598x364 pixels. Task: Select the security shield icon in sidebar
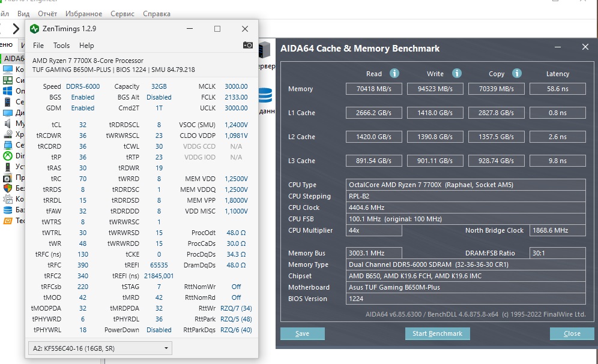8,188
